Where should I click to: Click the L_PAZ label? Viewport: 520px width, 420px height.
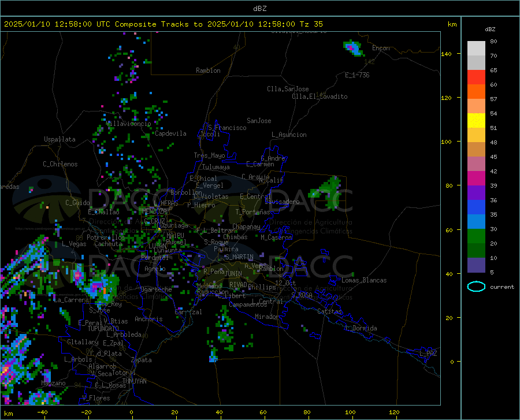click(x=428, y=354)
